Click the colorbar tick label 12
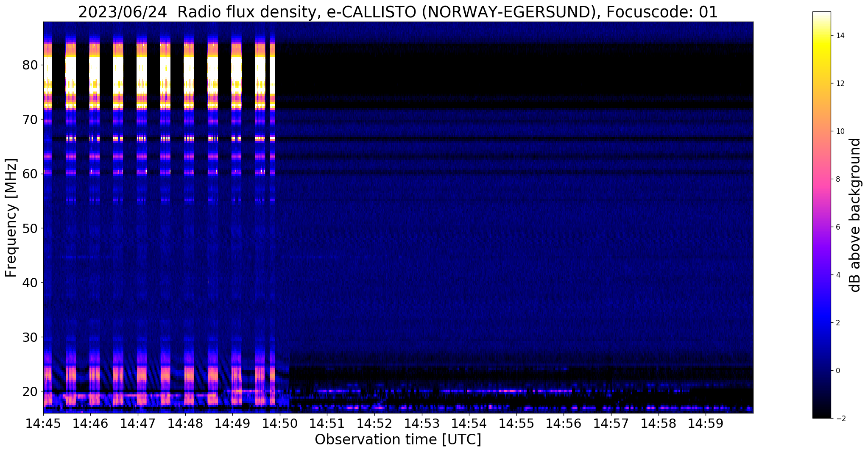 [x=840, y=83]
